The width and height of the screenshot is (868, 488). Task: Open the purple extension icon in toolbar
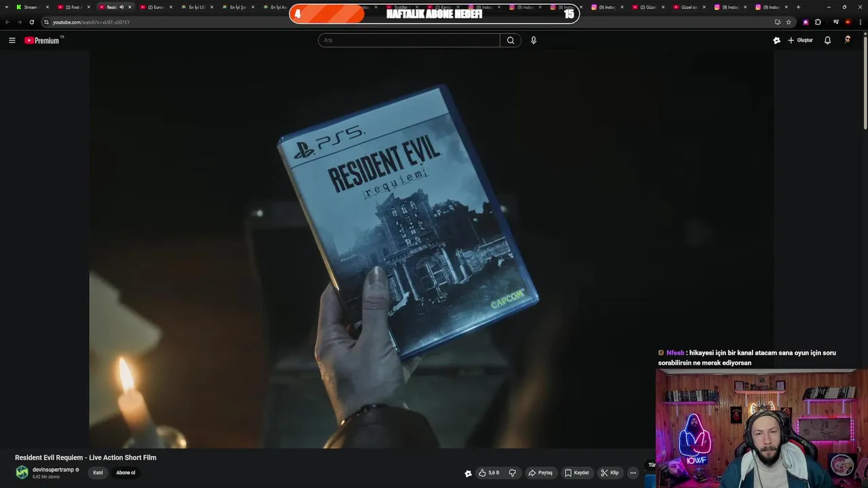coord(806,22)
